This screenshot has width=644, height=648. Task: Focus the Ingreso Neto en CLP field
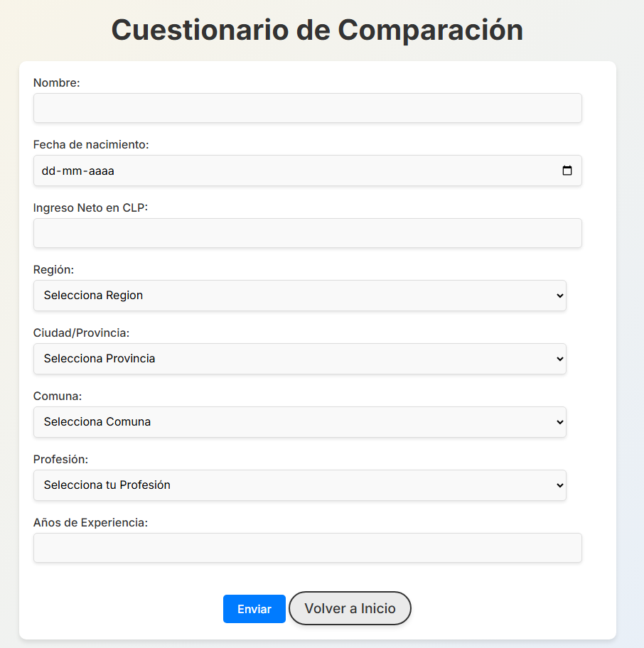pyautogui.click(x=307, y=233)
